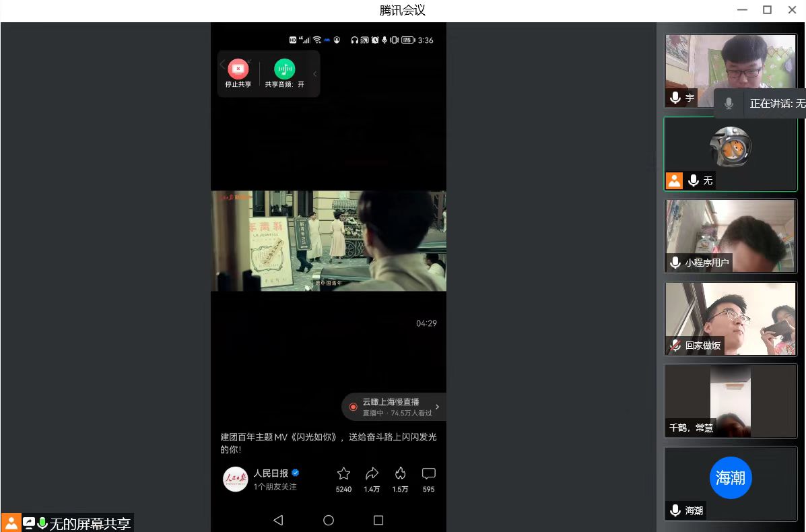This screenshot has width=806, height=532.
Task: Open the 人民日报 profile avatar
Action: point(235,479)
